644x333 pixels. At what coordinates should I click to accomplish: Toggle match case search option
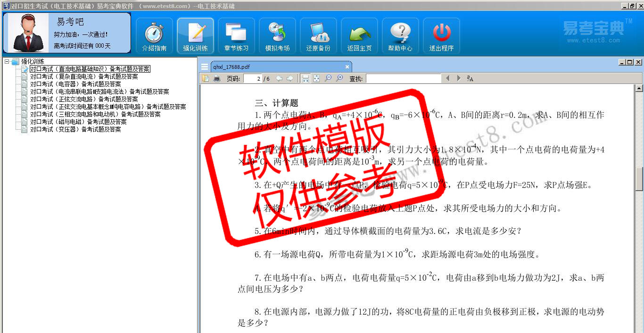(470, 78)
